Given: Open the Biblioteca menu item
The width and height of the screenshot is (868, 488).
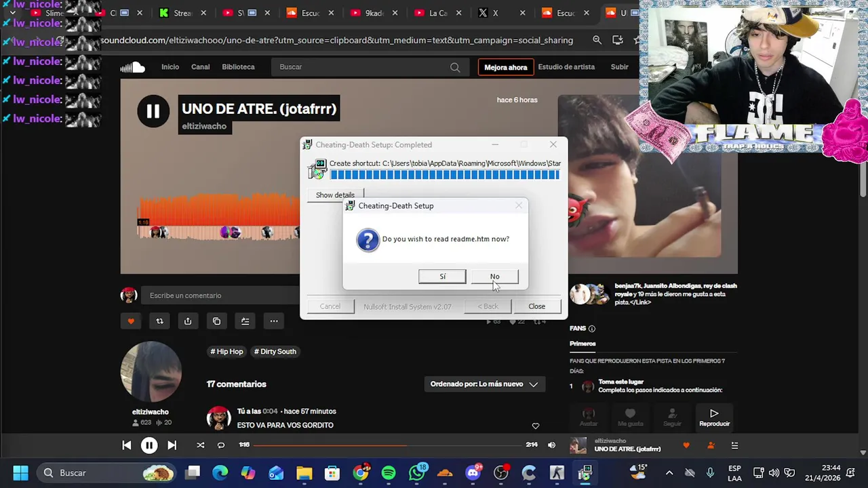Looking at the screenshot, I should (x=238, y=67).
